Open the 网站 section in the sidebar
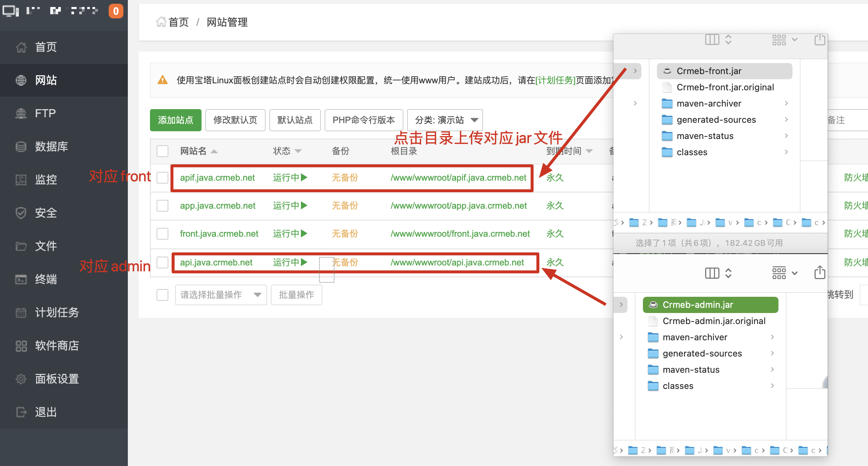The width and height of the screenshot is (868, 466). point(46,80)
